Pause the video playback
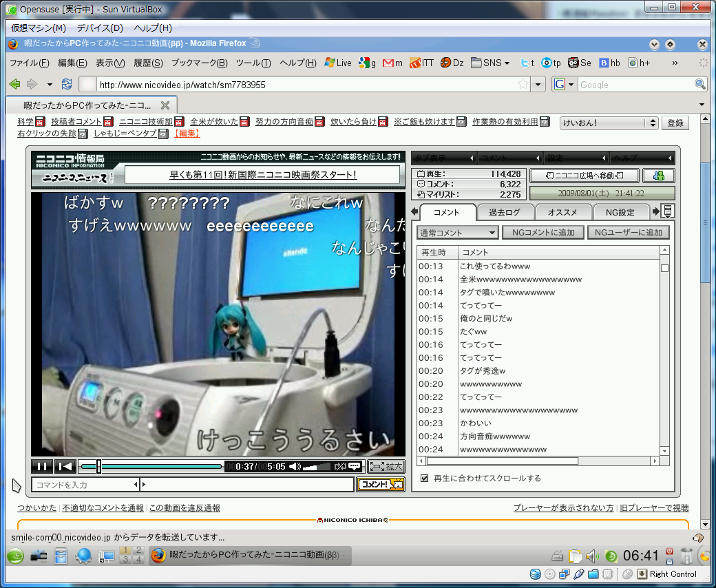Image resolution: width=716 pixels, height=588 pixels. click(x=41, y=466)
